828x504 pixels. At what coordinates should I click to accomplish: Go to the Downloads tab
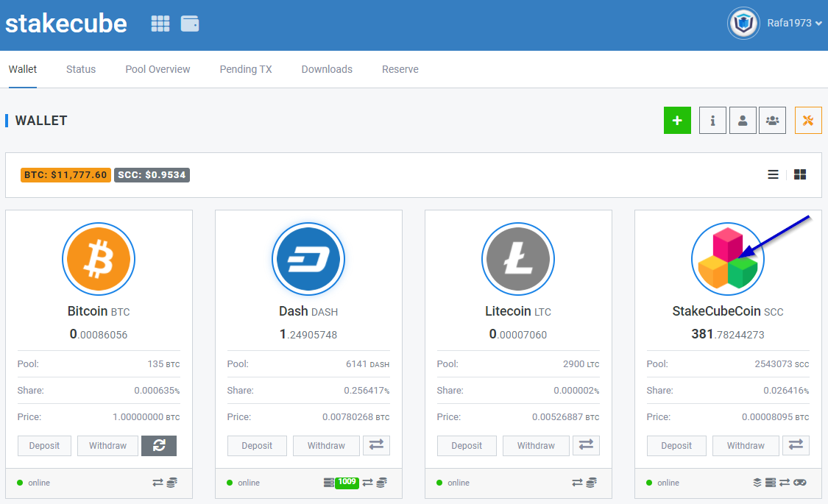327,69
